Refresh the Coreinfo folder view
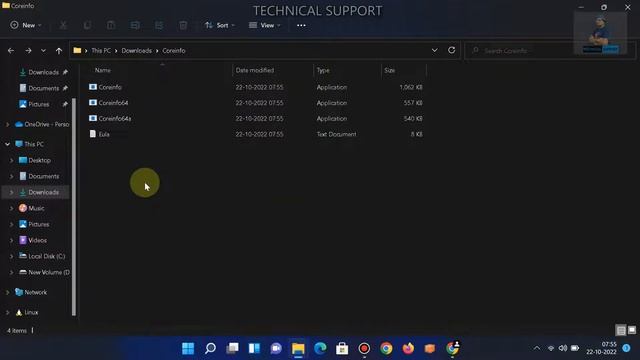The height and width of the screenshot is (360, 640). point(451,50)
